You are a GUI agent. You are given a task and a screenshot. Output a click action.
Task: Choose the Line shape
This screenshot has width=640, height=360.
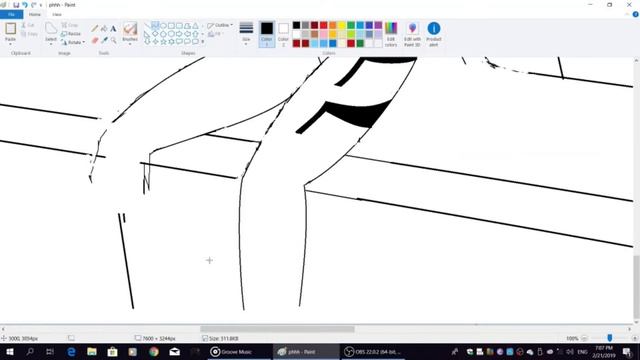tap(147, 26)
